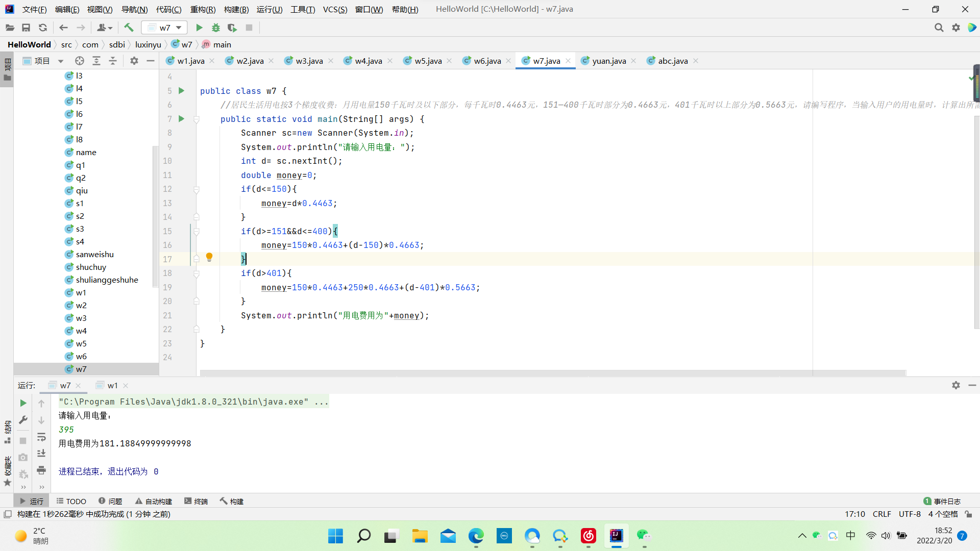Viewport: 980px width, 551px height.
Task: Click the green Run button in toolbar
Action: click(199, 28)
